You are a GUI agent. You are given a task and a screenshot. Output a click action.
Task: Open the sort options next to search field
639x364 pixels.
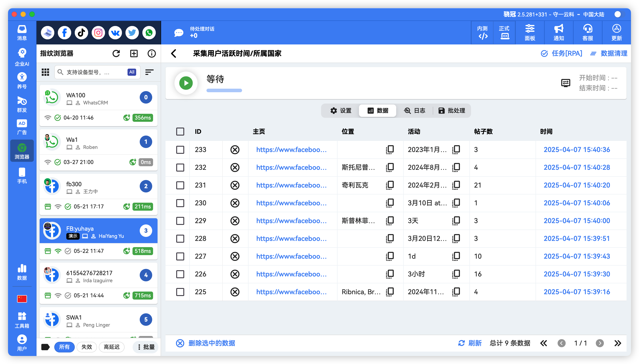[149, 72]
